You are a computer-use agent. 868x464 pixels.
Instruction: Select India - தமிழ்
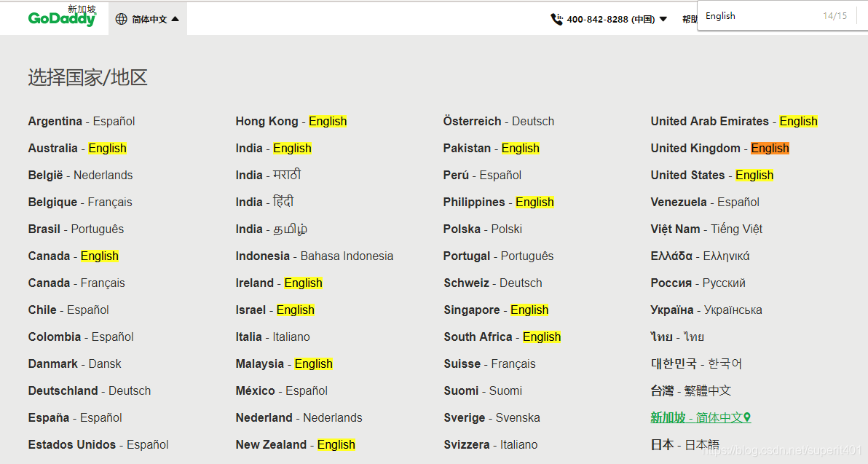coord(271,229)
